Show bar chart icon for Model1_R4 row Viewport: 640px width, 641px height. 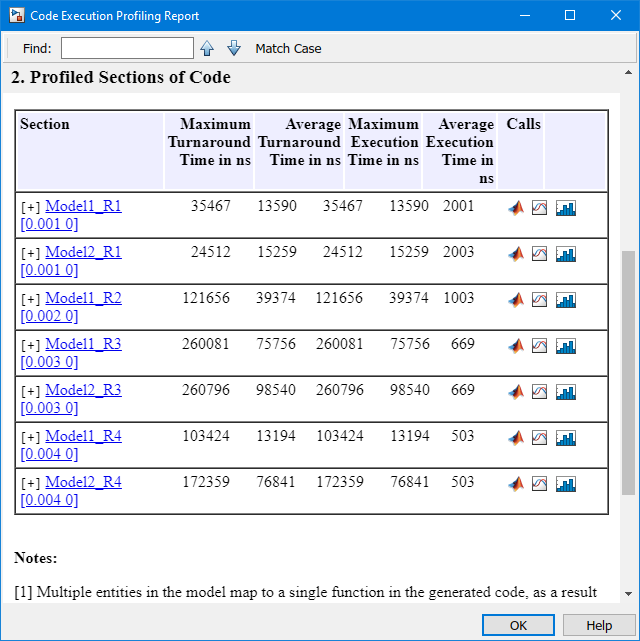coord(566,438)
